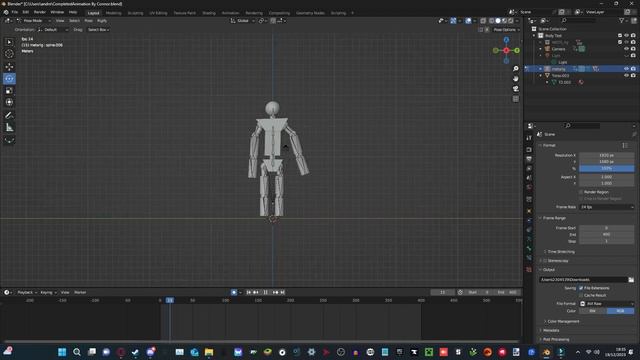This screenshot has height=360, width=640.
Task: Toggle auto keying record button in timeline
Action: (x=234, y=292)
